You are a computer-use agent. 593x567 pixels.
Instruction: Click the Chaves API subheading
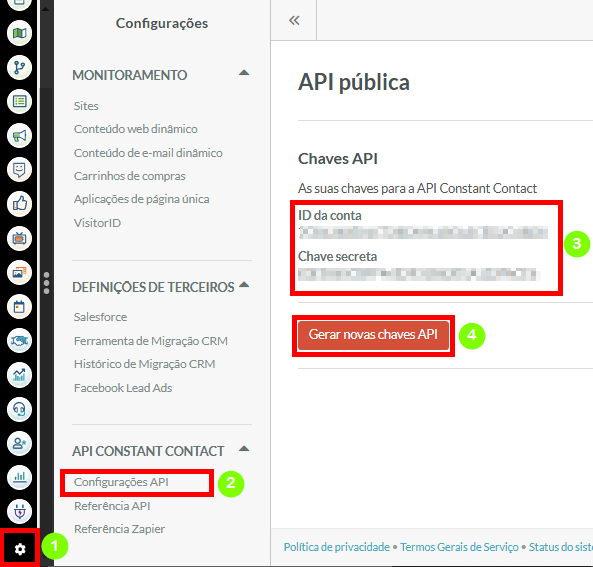coord(338,159)
